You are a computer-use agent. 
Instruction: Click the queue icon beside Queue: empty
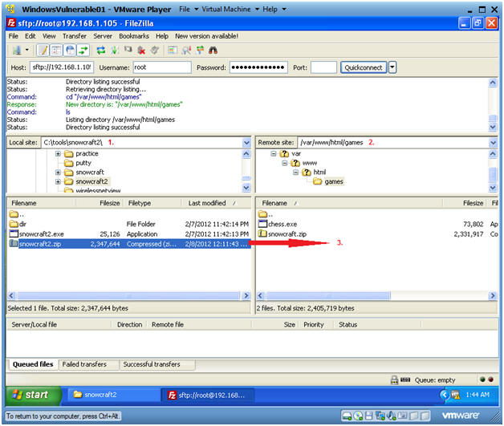pos(405,379)
